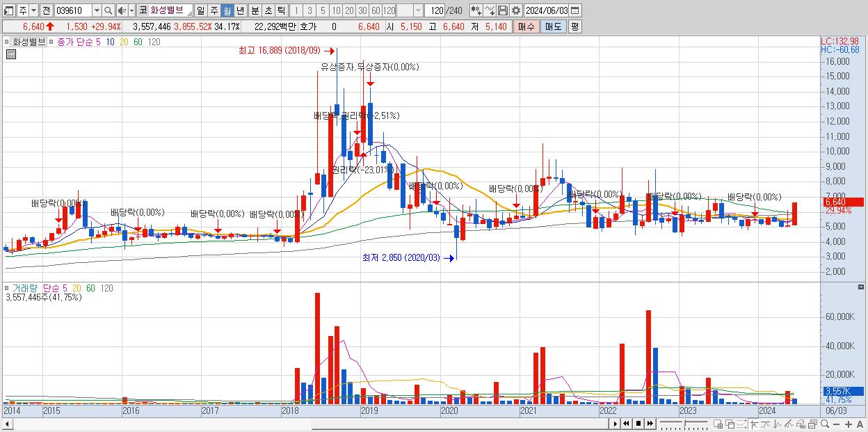Screen dimensions: 868x432
Task: Save chart with floppy disk icon
Action: tap(503, 10)
